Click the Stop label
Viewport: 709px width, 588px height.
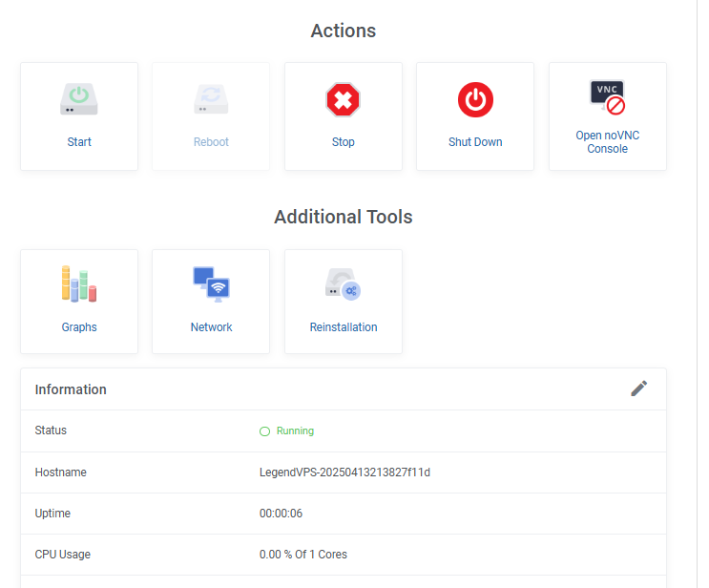pyautogui.click(x=344, y=142)
